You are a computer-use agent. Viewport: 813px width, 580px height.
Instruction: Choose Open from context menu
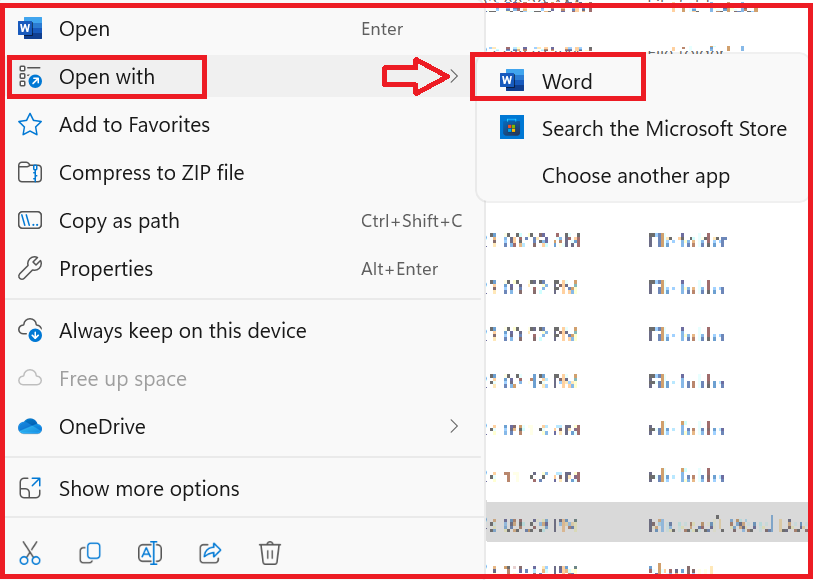[x=244, y=29]
